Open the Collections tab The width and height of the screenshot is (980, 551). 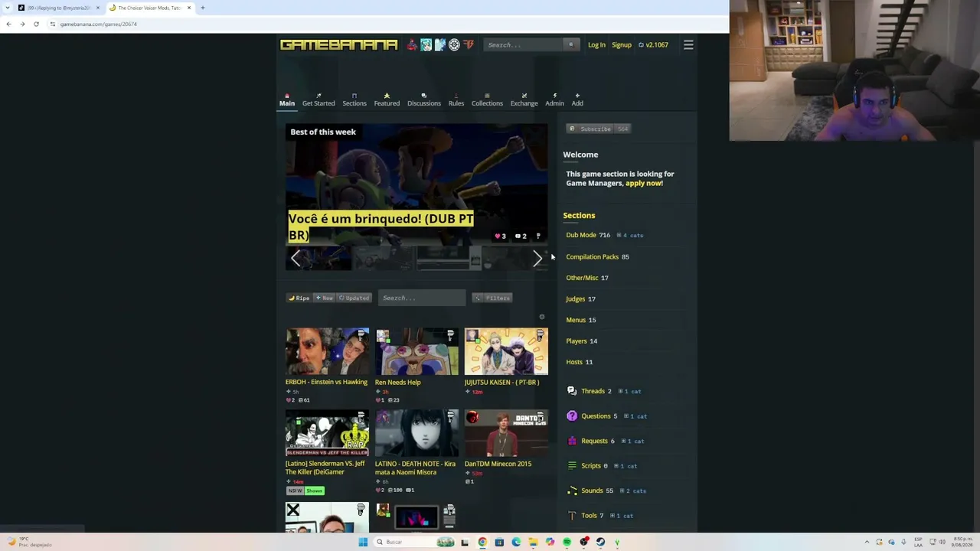click(x=487, y=100)
